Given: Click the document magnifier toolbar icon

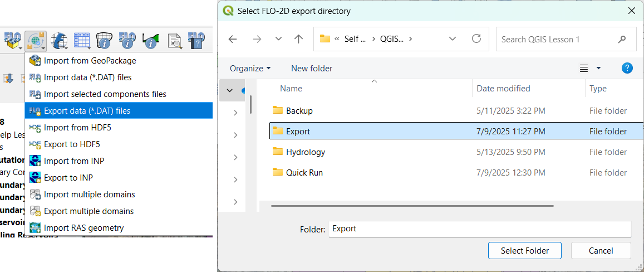Looking at the screenshot, I should pos(174,41).
